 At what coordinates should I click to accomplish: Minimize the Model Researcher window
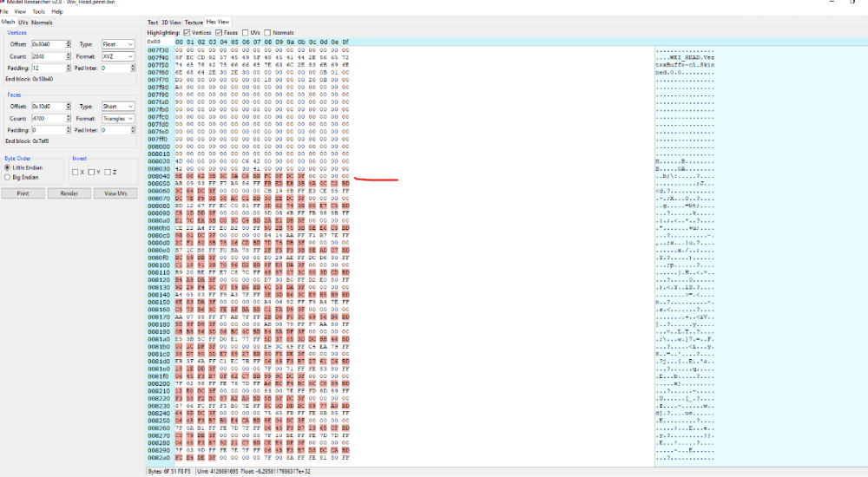[832, 3]
